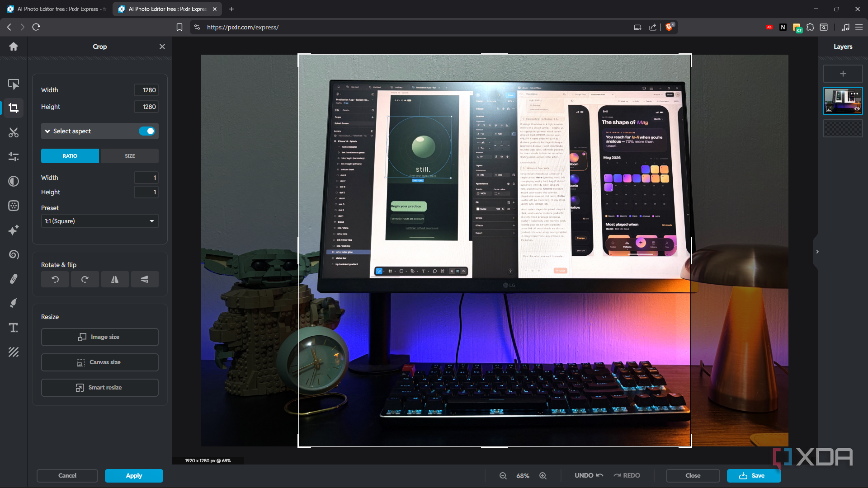
Task: Click the Canvas size button
Action: click(x=100, y=362)
